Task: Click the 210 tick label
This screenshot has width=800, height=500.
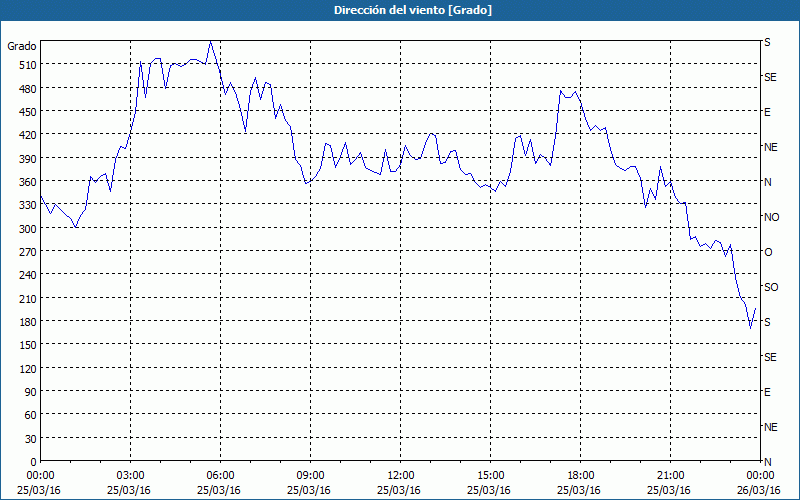Action: pos(28,298)
